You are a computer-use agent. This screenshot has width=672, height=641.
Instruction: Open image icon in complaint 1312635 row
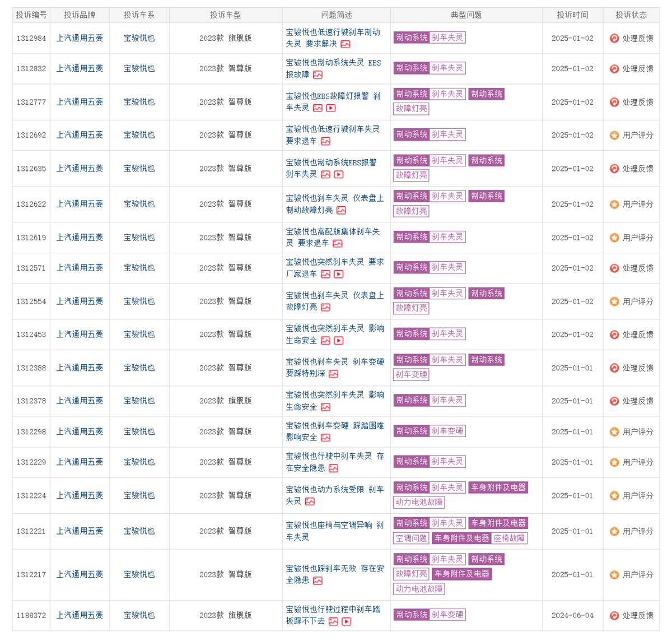(x=325, y=175)
